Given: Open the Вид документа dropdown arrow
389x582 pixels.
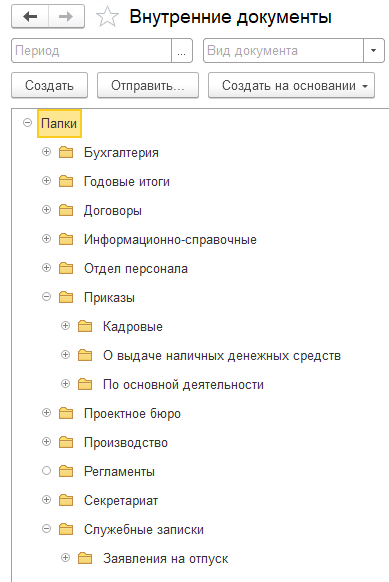Looking at the screenshot, I should tap(373, 50).
